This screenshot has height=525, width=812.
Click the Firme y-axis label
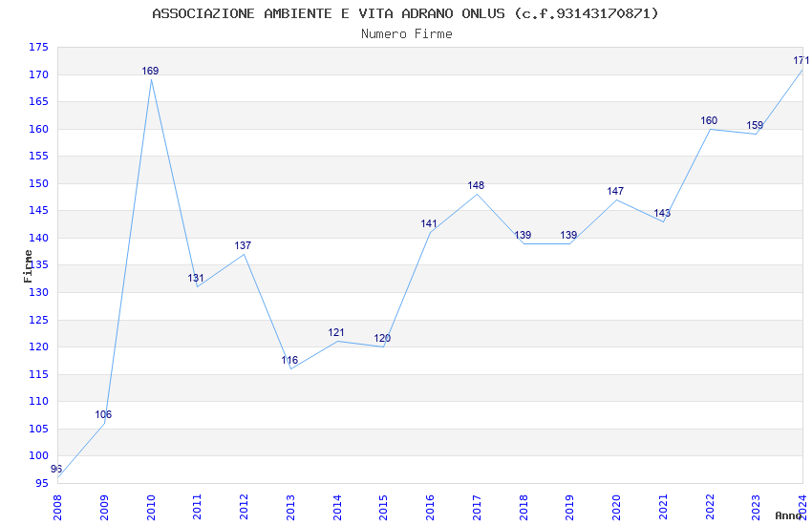pos(28,266)
